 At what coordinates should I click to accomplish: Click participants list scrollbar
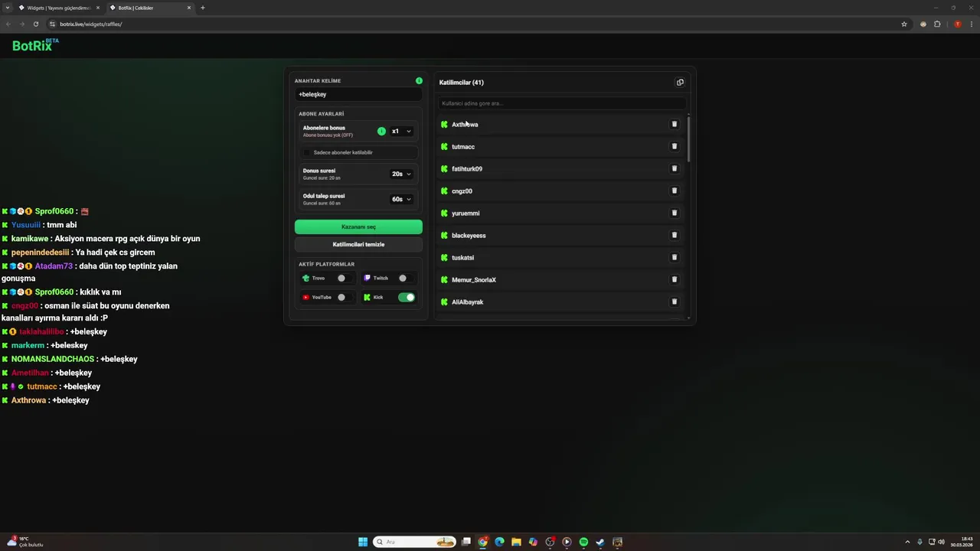[688, 139]
